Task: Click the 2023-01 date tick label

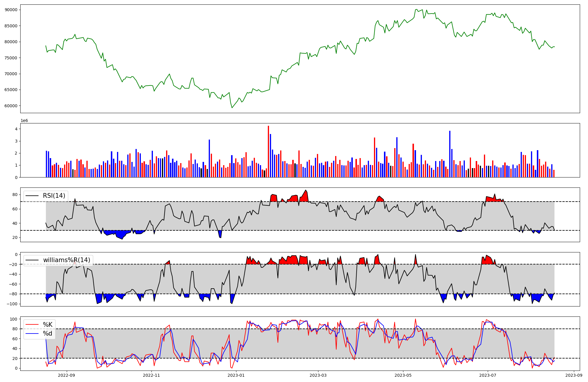Action: coord(236,375)
